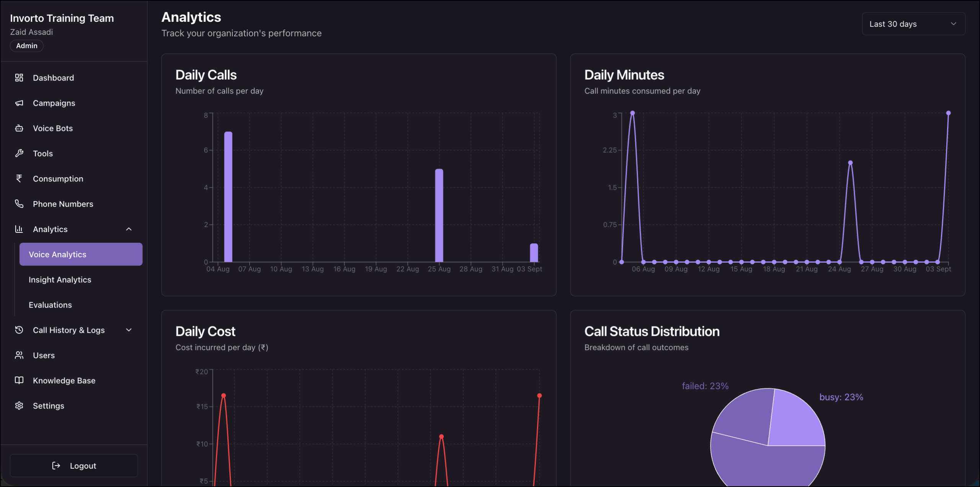The width and height of the screenshot is (980, 487).
Task: Click the first peak point in Daily Minutes
Action: click(632, 113)
